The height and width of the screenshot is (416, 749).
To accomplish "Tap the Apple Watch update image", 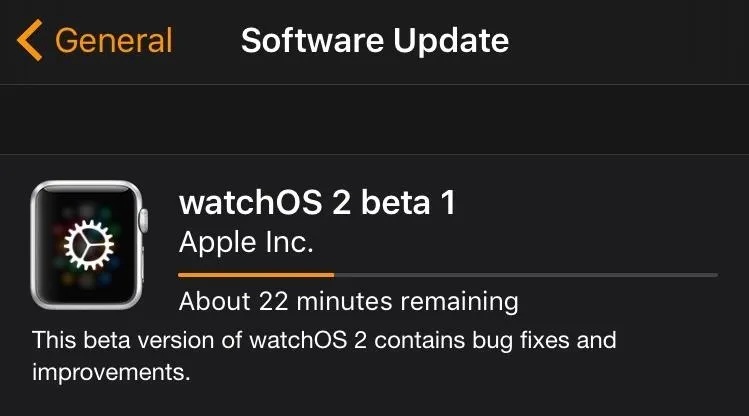I will click(89, 245).
